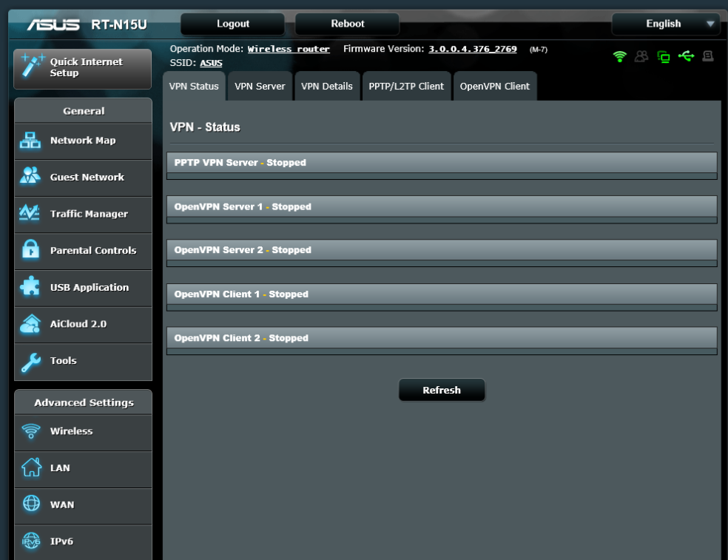
Task: Select the Tools menu item
Action: coord(83,361)
